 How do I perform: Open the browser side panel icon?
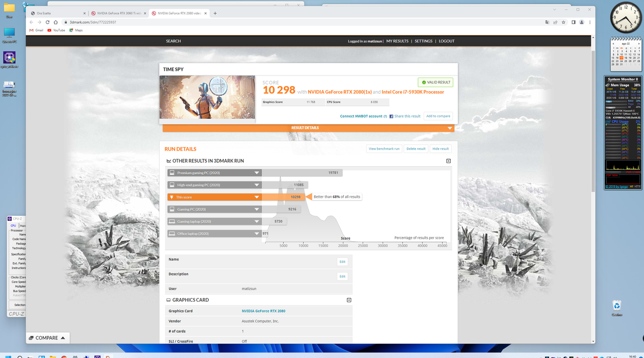pyautogui.click(x=574, y=22)
